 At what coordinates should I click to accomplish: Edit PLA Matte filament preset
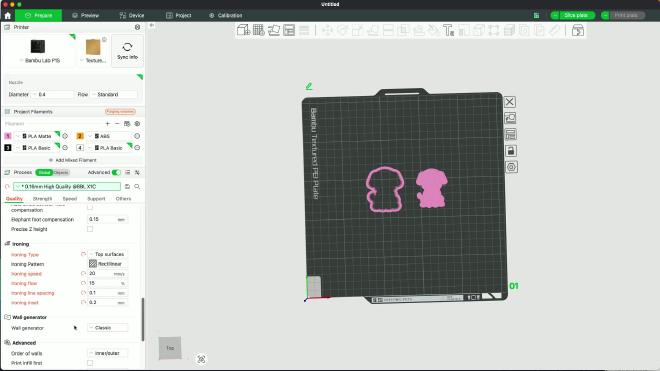point(65,136)
